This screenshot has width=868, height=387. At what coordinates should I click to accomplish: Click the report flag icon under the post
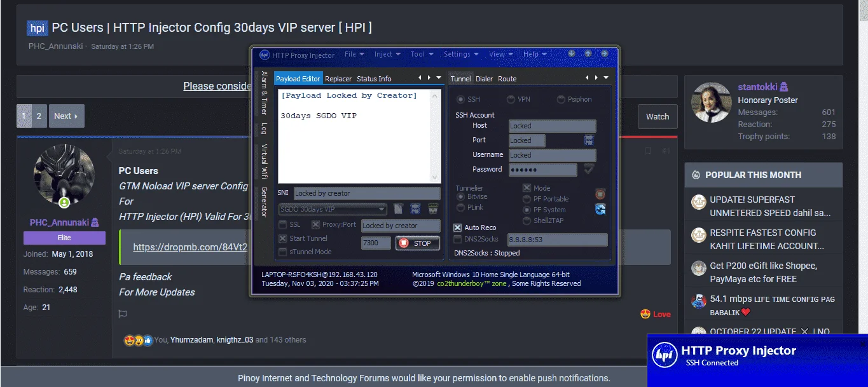click(123, 314)
